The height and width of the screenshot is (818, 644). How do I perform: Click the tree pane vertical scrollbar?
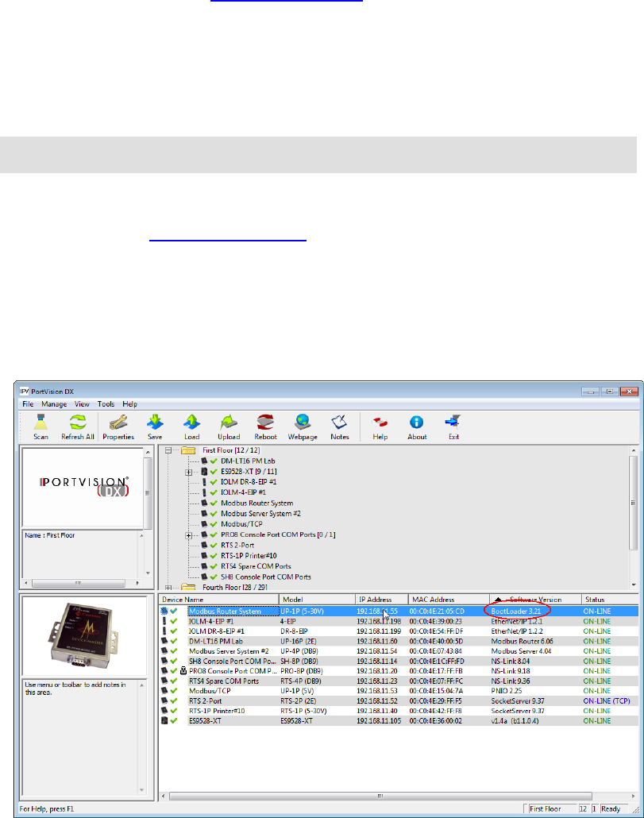[x=633, y=503]
